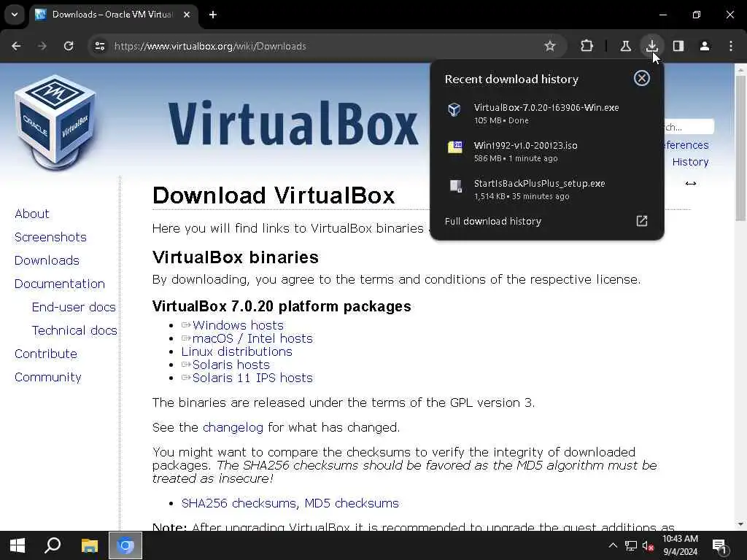
Task: Open MD5 checksums link
Action: [x=352, y=503]
